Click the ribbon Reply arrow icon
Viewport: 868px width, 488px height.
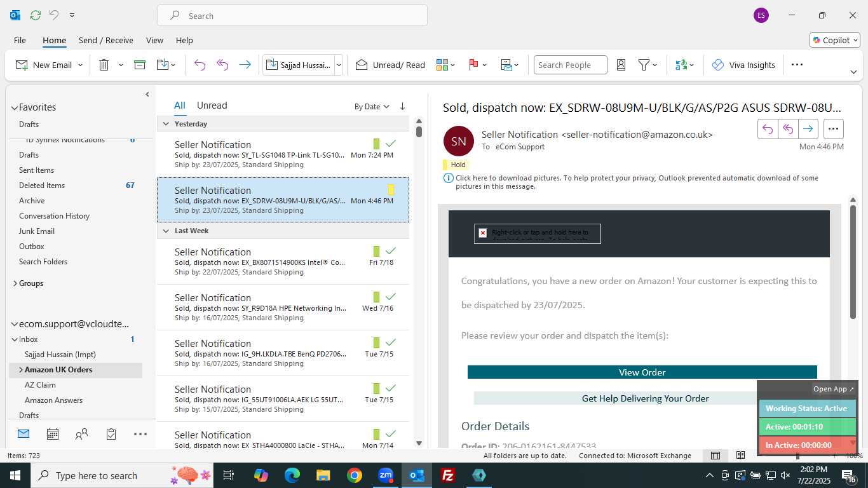tap(200, 65)
